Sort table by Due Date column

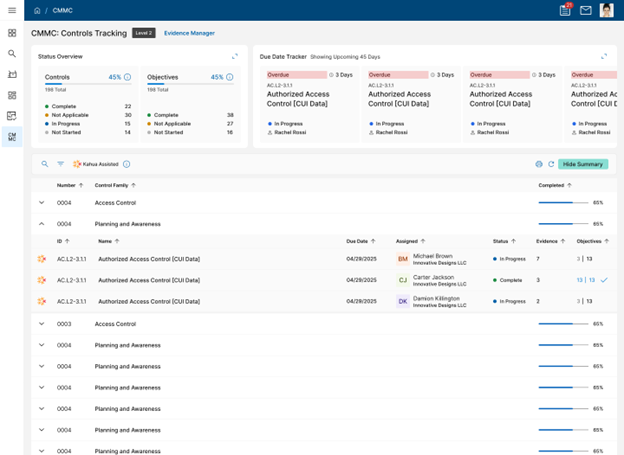click(358, 241)
